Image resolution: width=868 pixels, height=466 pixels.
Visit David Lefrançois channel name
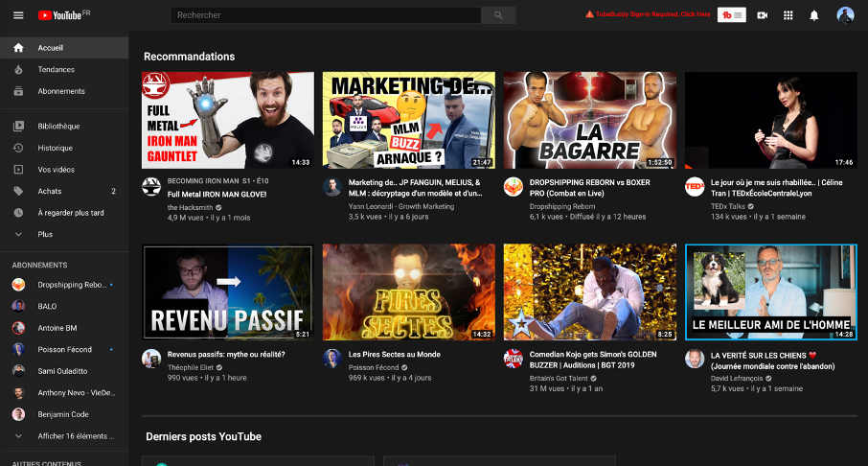(737, 379)
